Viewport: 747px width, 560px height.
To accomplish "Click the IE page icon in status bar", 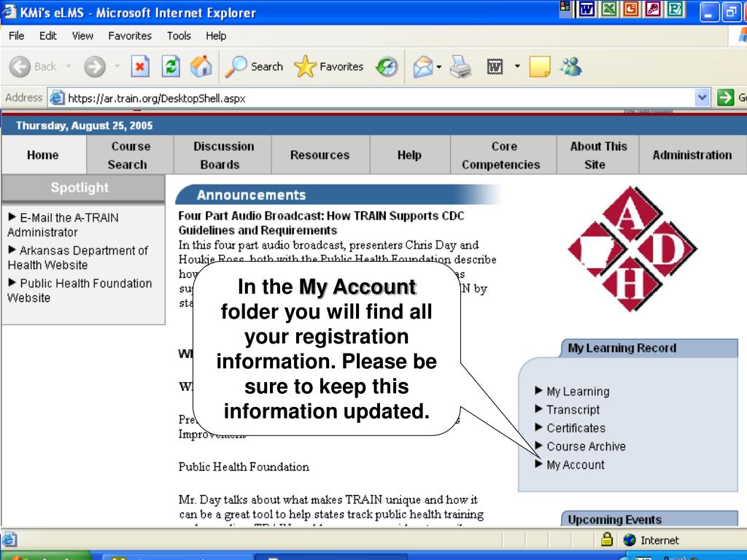I will coord(9,540).
